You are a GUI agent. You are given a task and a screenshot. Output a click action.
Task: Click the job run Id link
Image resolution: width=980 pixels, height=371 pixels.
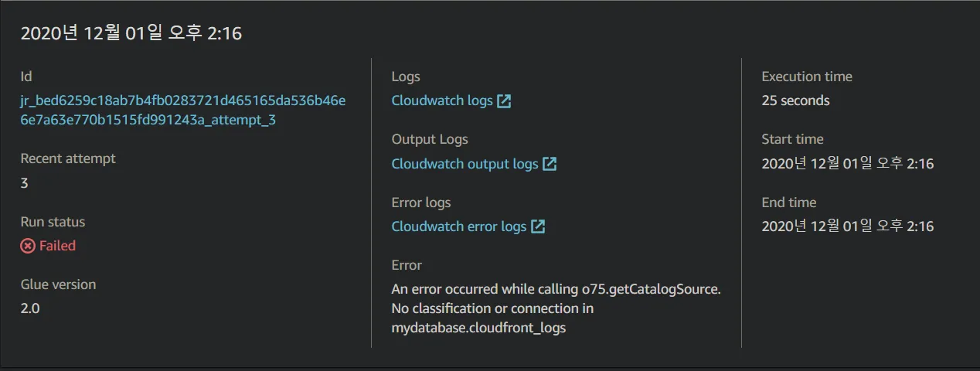coord(182,111)
